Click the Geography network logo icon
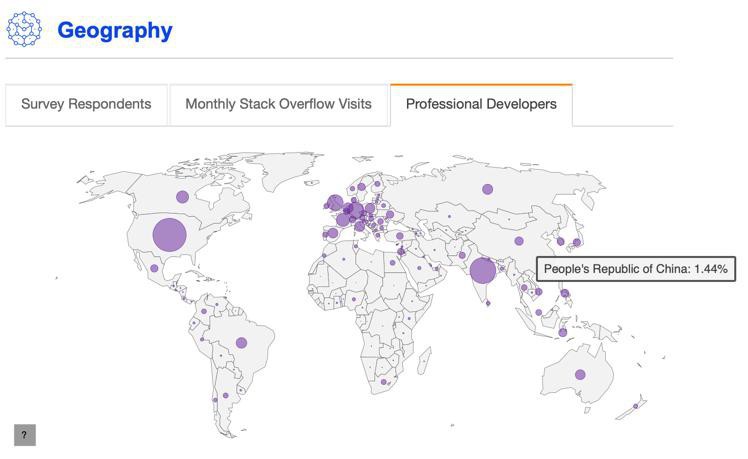 pos(24,30)
